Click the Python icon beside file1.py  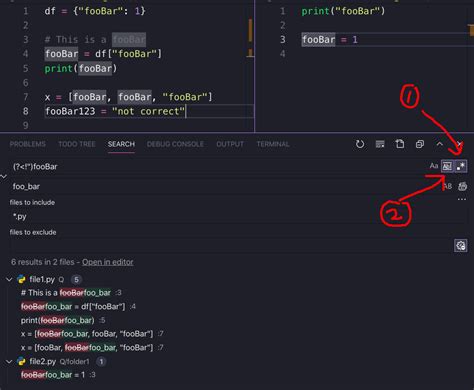(x=21, y=279)
